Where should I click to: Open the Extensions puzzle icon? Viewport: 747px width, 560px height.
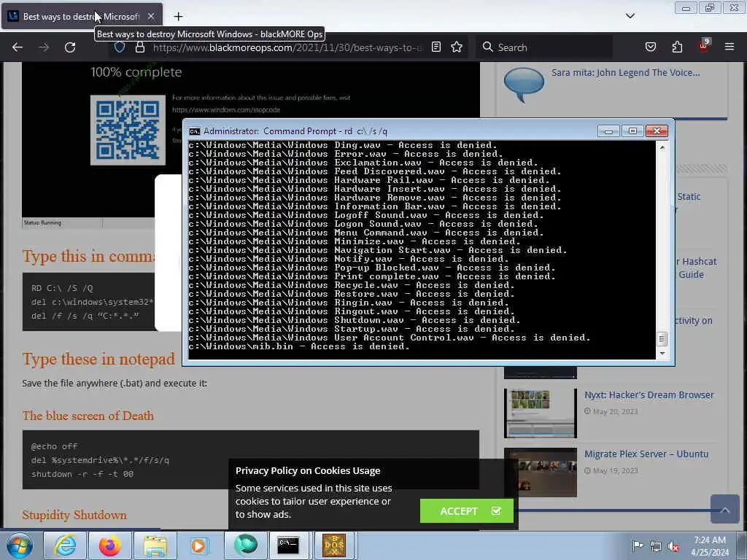point(677,47)
